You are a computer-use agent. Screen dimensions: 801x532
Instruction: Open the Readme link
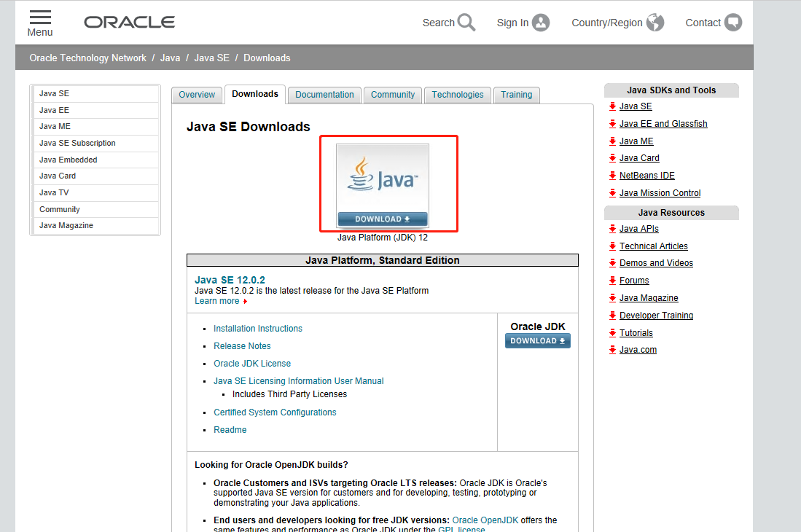point(230,430)
